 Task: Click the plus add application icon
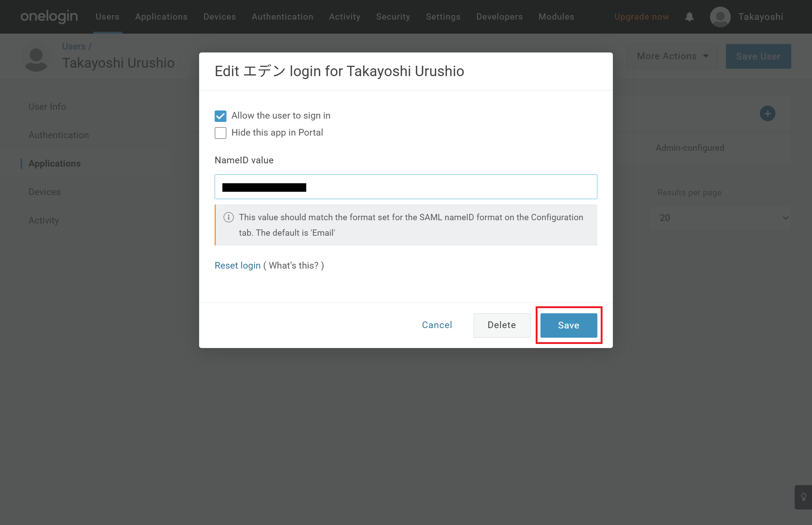point(767,113)
